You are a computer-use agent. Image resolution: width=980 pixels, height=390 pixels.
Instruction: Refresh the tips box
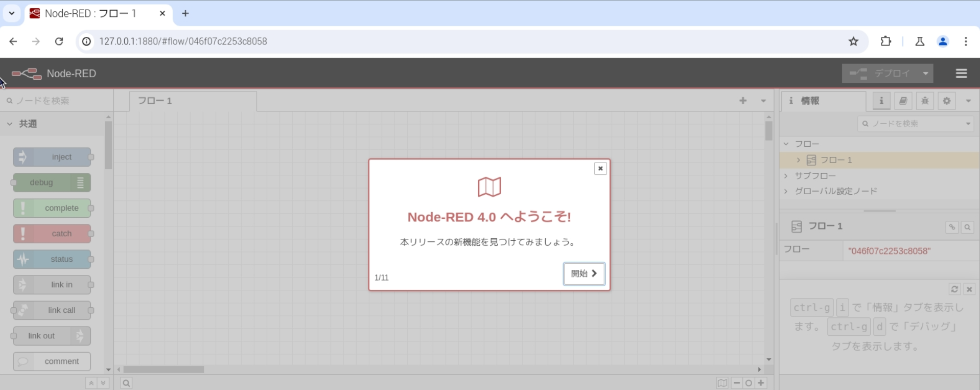[x=954, y=289]
